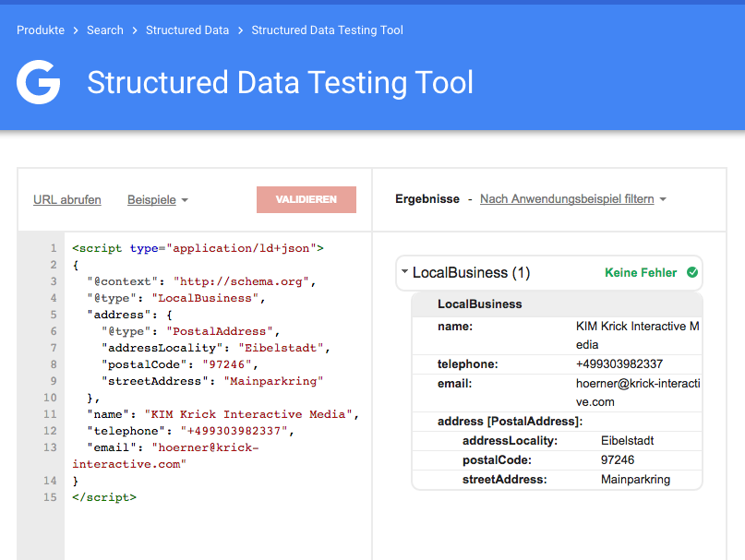
Task: Open the Nach Anwendungsbeispiel filtern dropdown
Action: click(x=573, y=199)
